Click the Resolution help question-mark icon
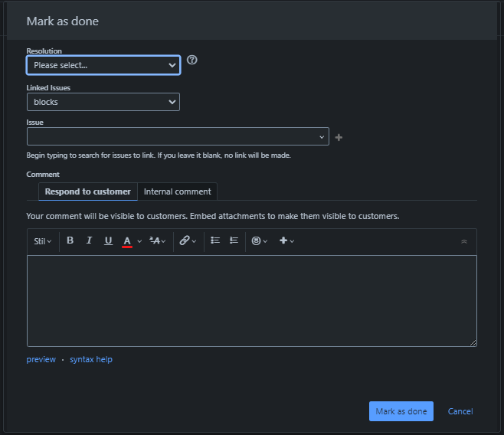Image resolution: width=504 pixels, height=435 pixels. pos(192,60)
